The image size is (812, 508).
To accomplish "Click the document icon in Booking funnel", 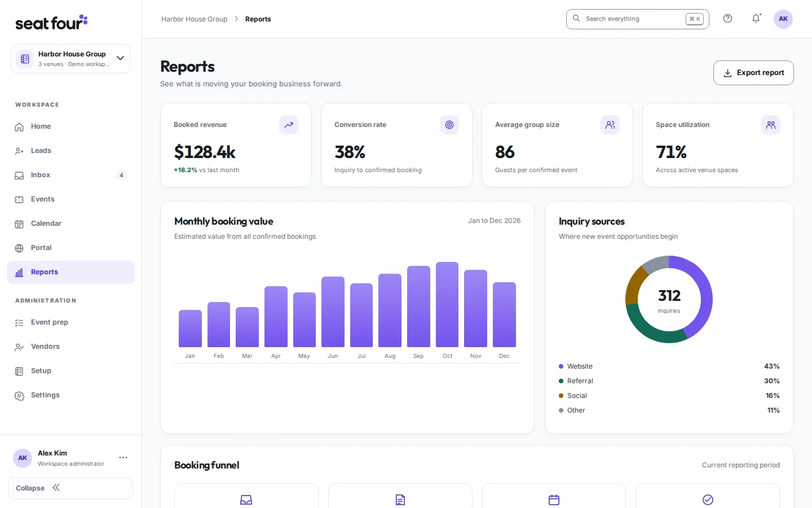I will [x=400, y=500].
